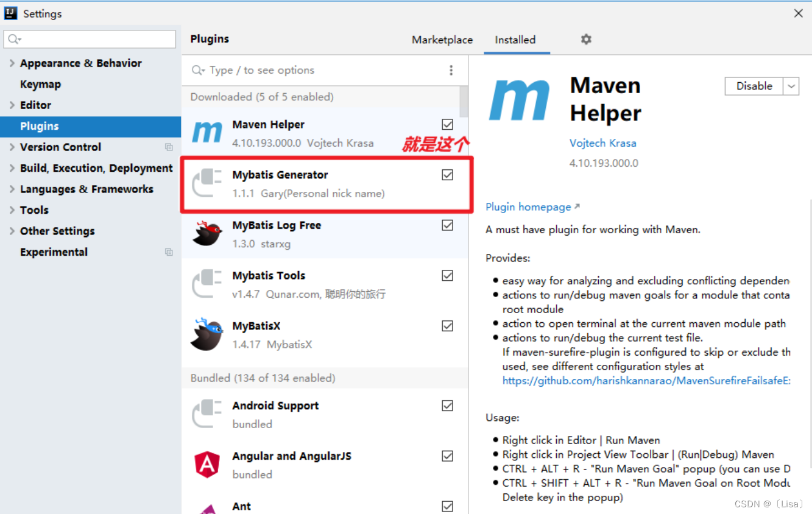Switch to the Marketplace tab
Image resolution: width=812 pixels, height=514 pixels.
coord(442,40)
